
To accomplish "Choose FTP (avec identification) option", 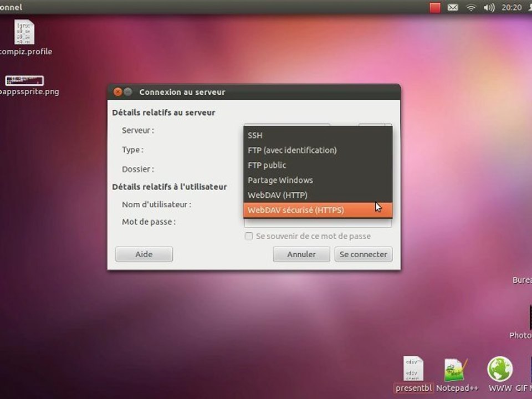I will pos(318,150).
